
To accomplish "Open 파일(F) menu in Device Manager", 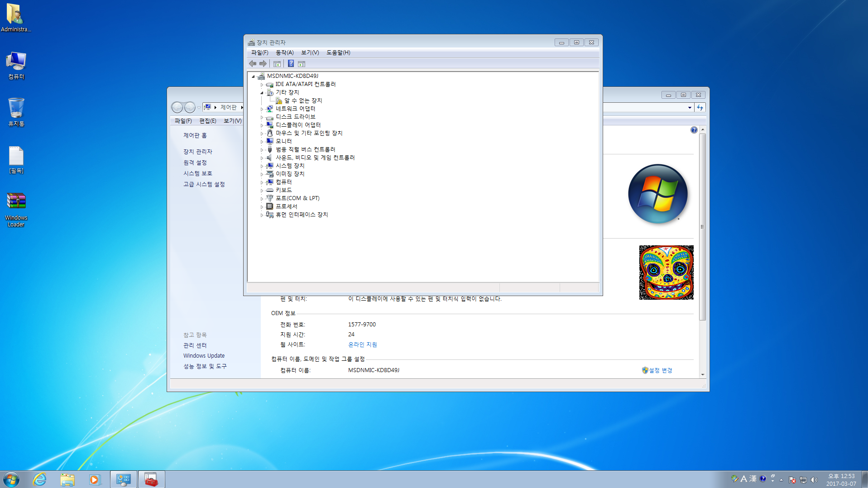I will pyautogui.click(x=260, y=53).
